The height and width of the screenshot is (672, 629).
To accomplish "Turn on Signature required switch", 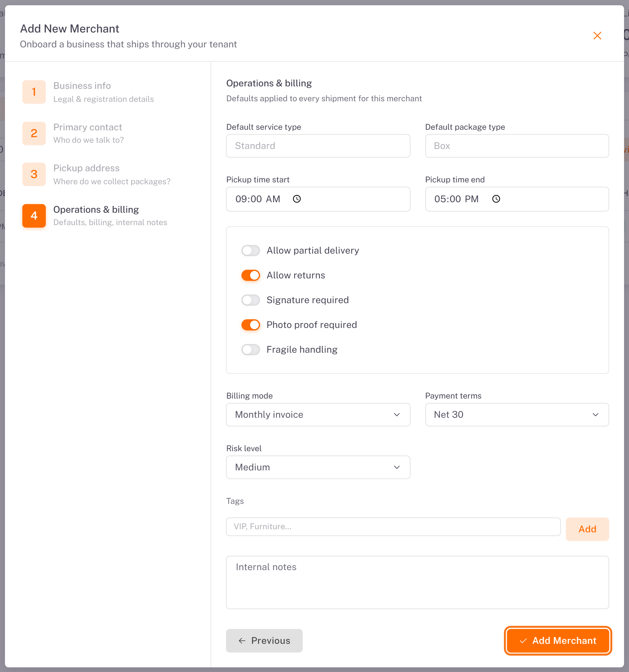I will pos(250,300).
